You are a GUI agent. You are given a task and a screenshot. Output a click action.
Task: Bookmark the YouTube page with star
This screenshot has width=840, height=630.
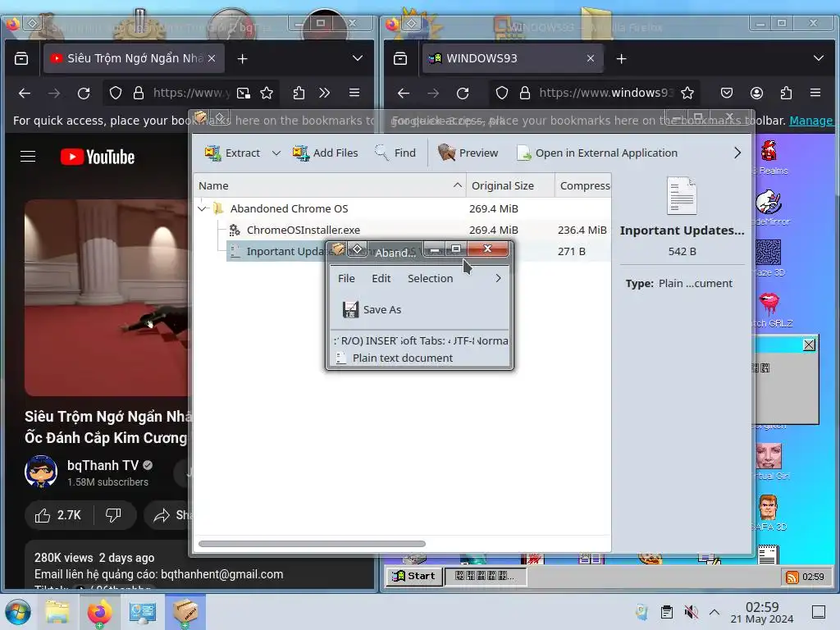(267, 94)
